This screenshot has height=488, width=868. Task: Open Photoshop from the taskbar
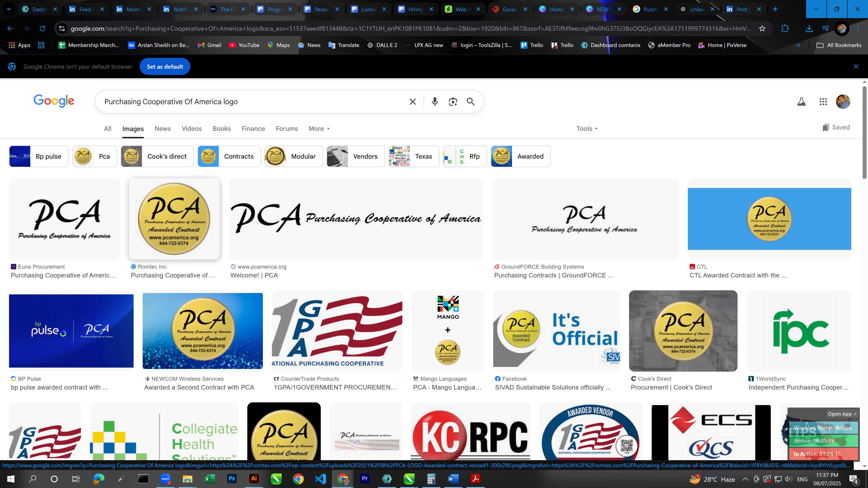point(232,479)
